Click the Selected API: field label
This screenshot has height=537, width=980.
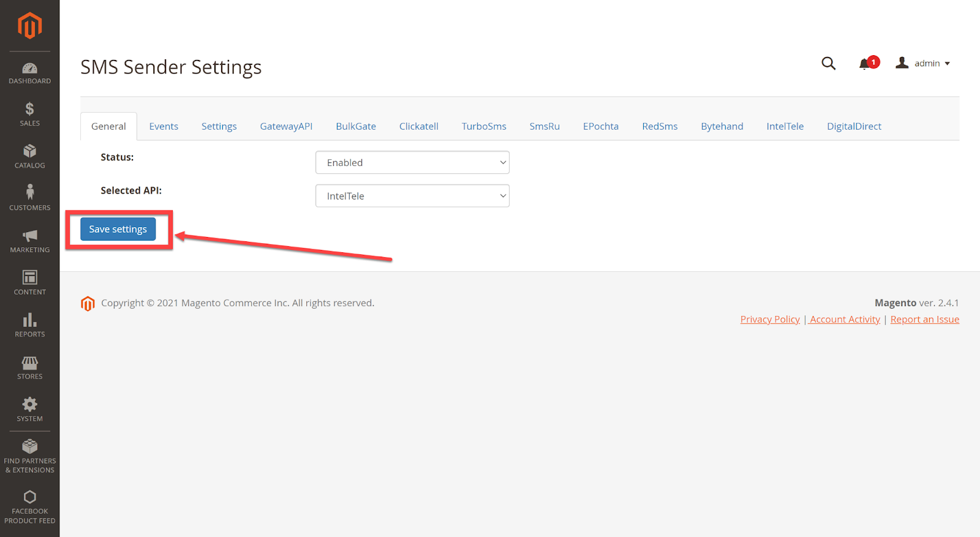pyautogui.click(x=131, y=190)
